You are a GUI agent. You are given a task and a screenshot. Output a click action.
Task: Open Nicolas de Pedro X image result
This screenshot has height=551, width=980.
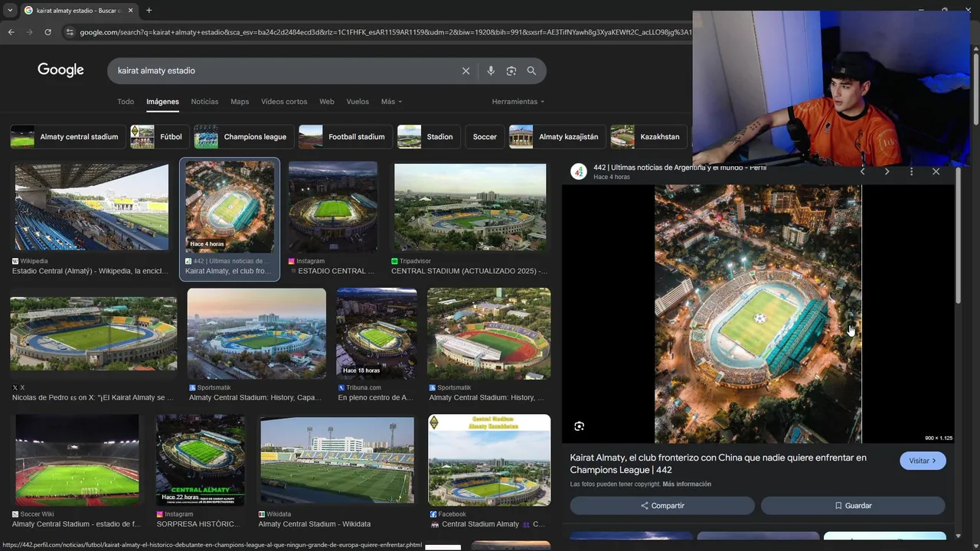93,334
